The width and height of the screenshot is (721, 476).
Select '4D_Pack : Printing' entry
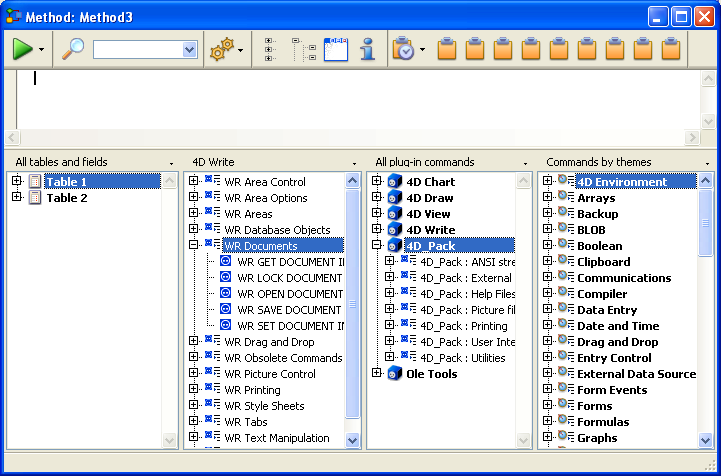[x=463, y=326]
